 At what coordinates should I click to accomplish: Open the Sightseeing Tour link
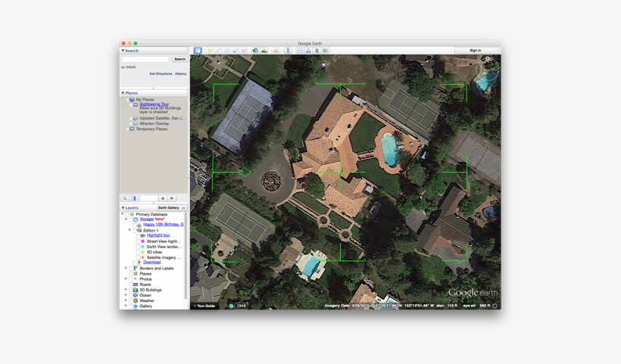[154, 104]
